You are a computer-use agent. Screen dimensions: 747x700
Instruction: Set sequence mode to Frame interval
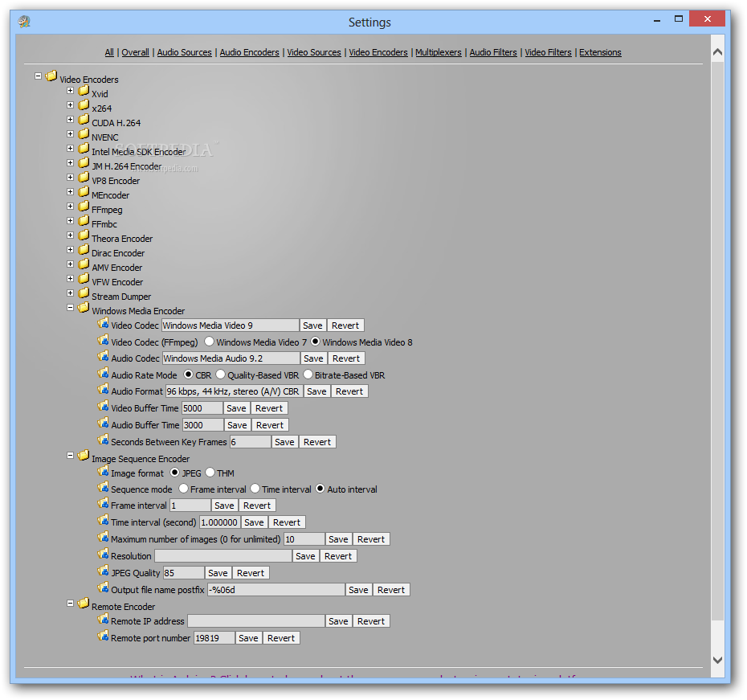pos(183,489)
